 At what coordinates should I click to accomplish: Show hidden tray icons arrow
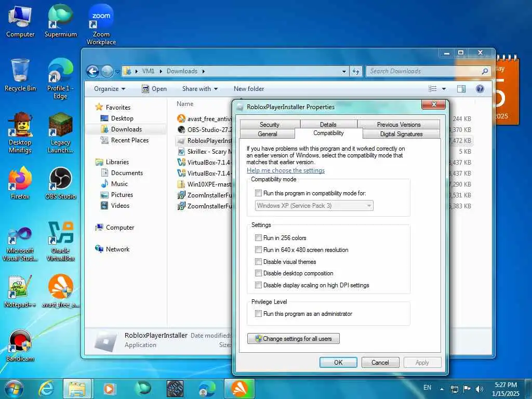(x=442, y=389)
